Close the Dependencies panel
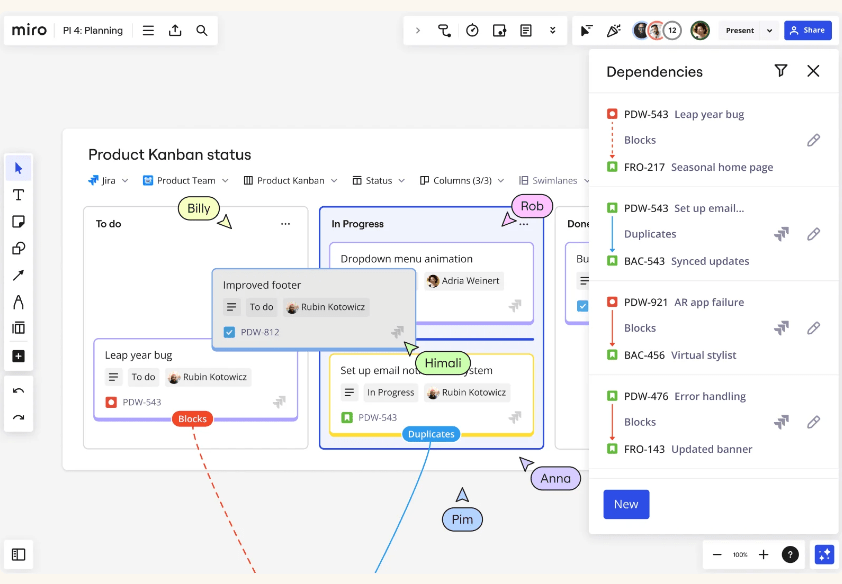842x584 pixels. coord(813,70)
